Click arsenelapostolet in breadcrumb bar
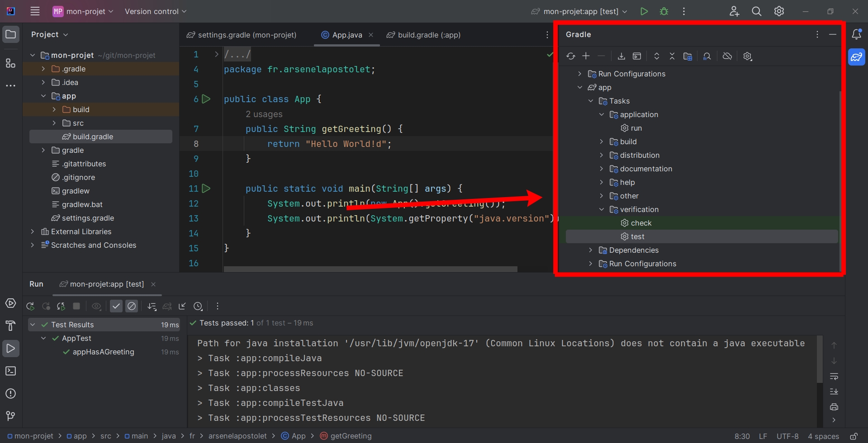868x443 pixels. point(237,436)
